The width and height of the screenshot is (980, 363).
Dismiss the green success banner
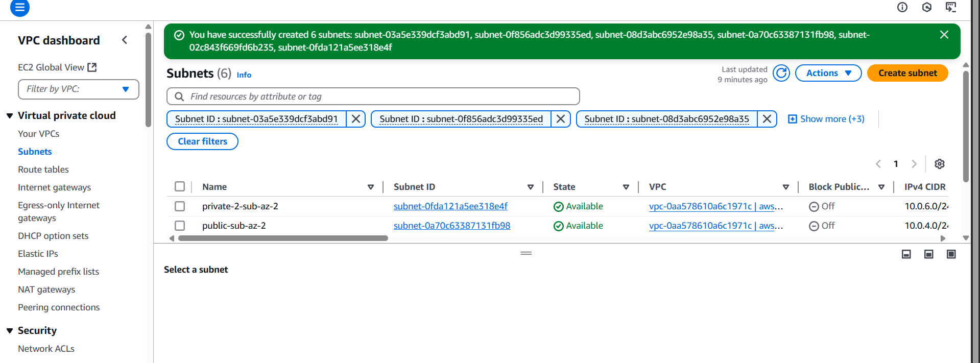(944, 35)
